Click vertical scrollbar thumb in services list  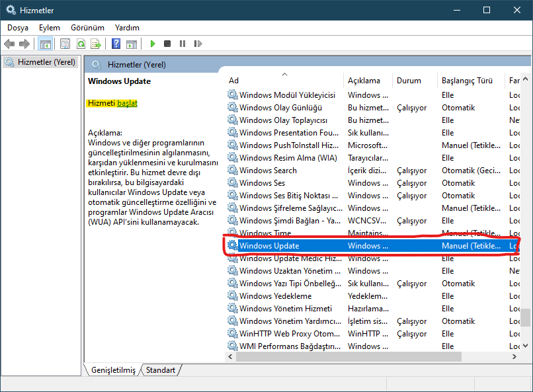tap(526, 317)
